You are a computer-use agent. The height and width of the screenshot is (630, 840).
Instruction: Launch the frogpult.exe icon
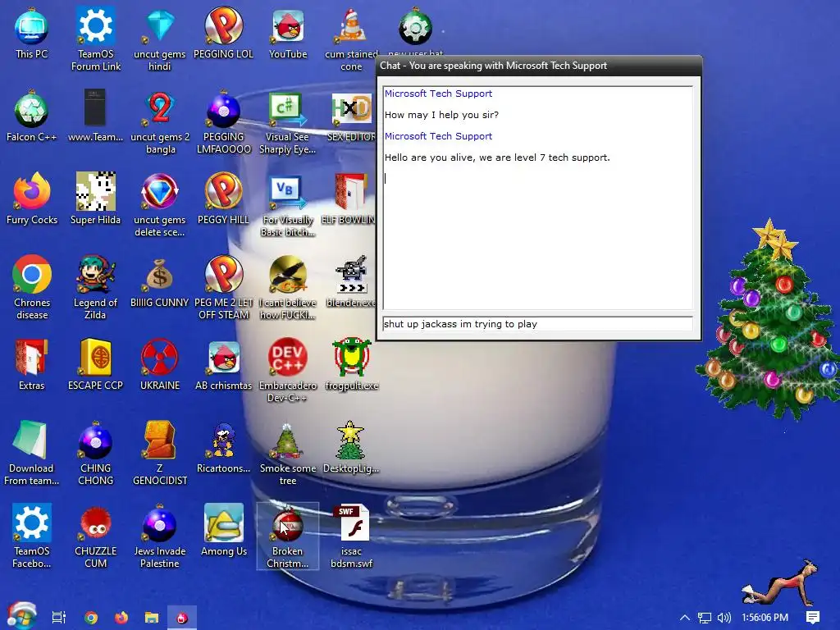(351, 364)
